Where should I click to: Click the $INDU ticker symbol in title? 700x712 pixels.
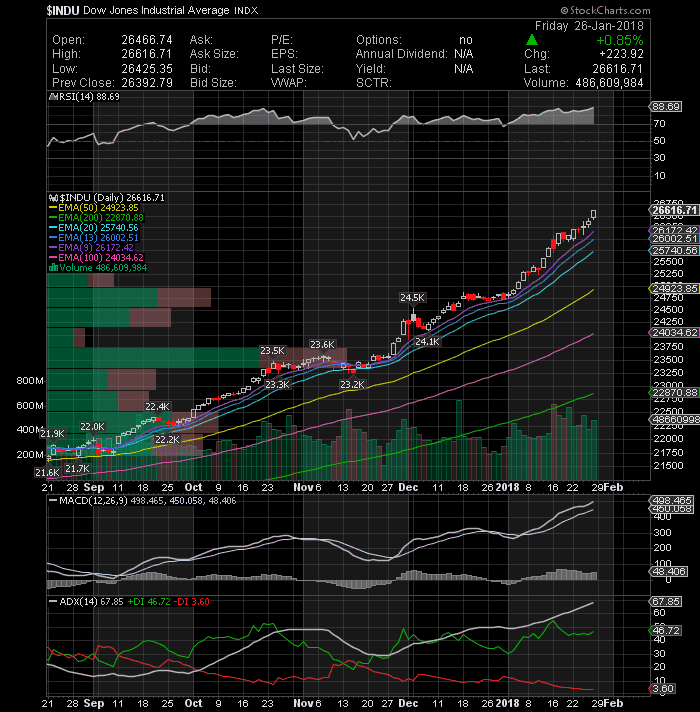(x=63, y=10)
